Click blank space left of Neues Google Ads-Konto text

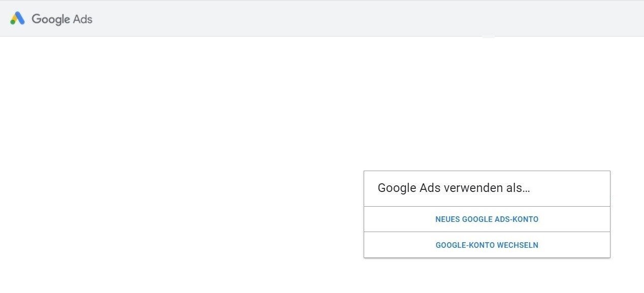click(399, 219)
